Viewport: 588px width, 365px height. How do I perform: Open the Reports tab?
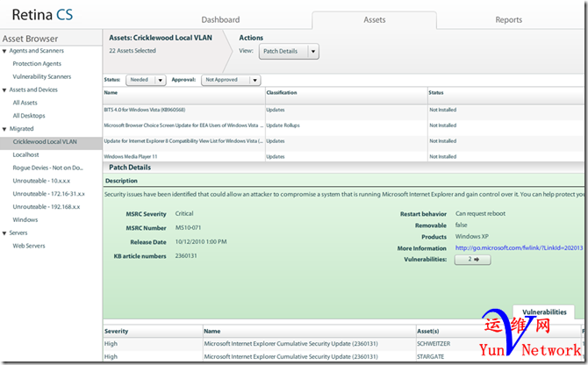pyautogui.click(x=508, y=19)
